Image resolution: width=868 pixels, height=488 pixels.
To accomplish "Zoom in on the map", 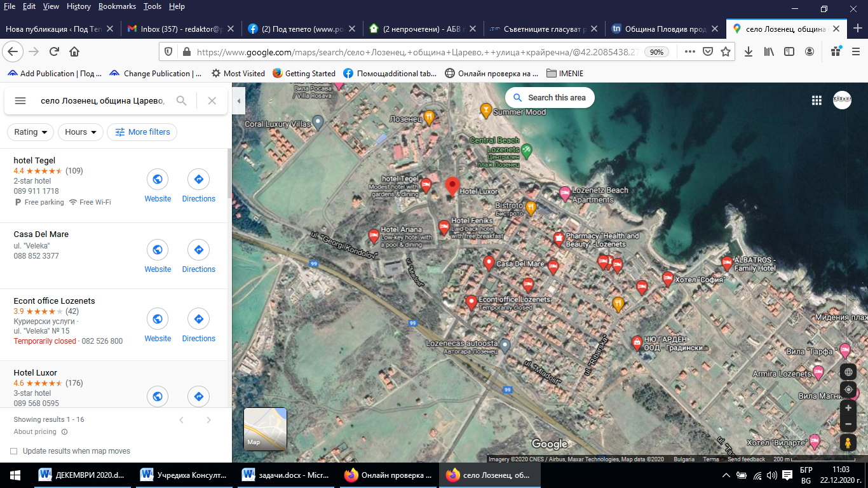I will (848, 408).
